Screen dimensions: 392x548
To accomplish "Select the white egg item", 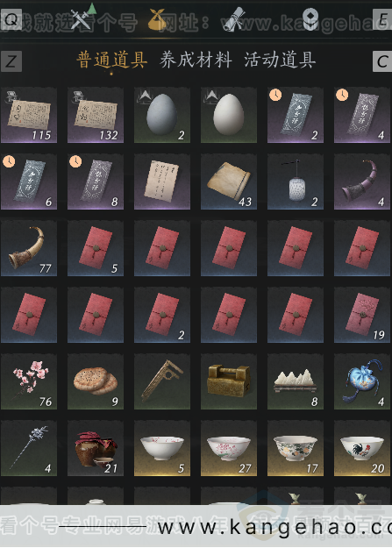I will [x=229, y=115].
